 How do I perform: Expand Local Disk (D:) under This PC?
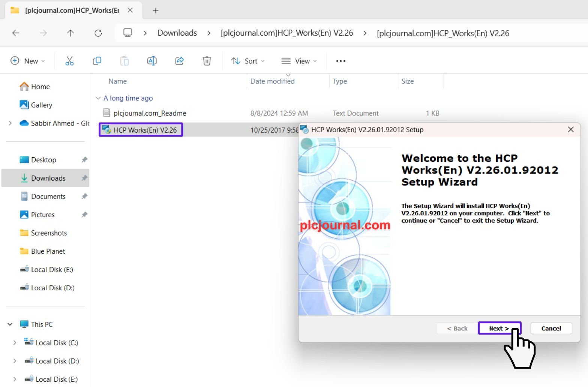click(x=15, y=361)
